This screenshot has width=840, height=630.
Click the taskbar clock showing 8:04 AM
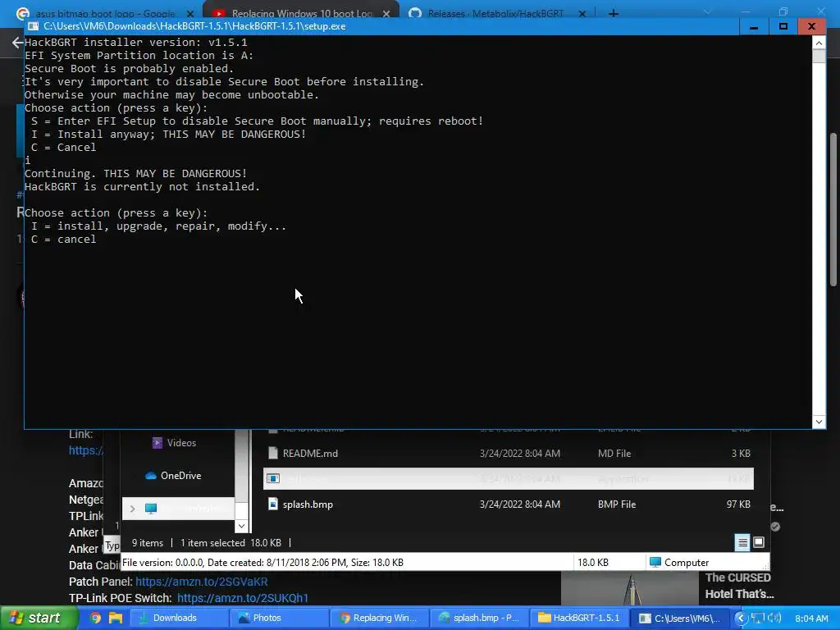coord(811,619)
